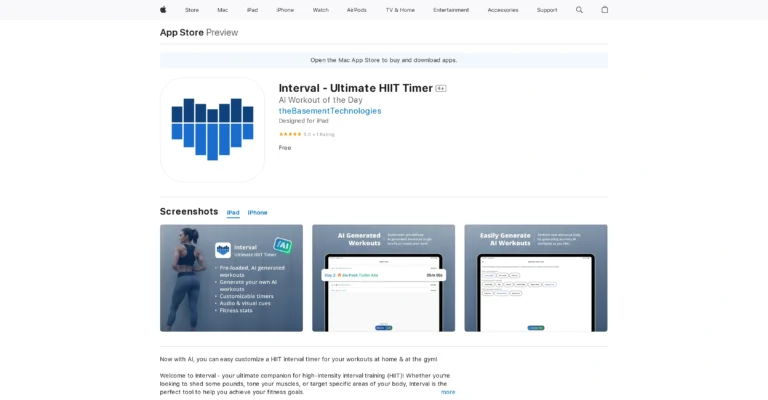Open the iPhone navigation item
The height and width of the screenshot is (400, 768).
(285, 10)
